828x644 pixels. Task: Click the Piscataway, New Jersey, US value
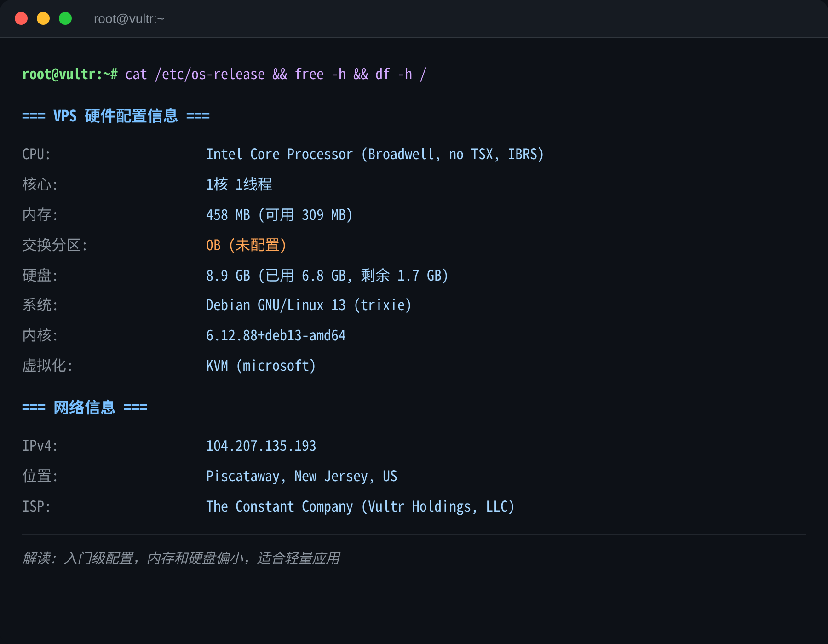302,476
